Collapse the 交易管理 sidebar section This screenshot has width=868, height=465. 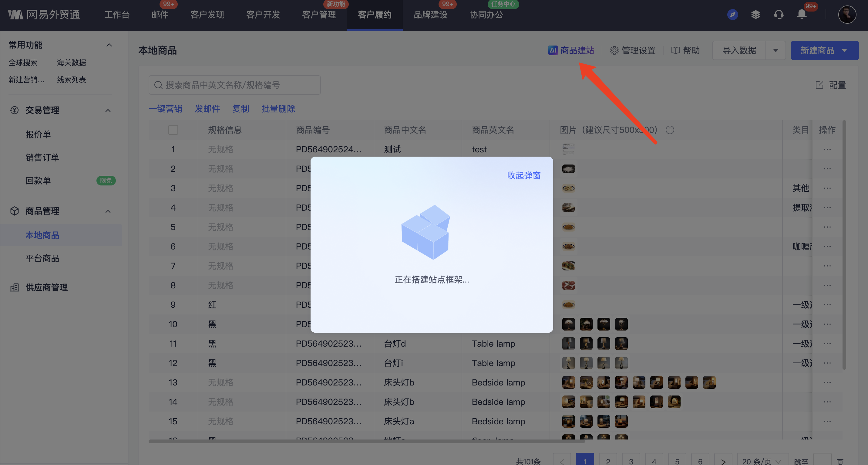click(x=108, y=110)
